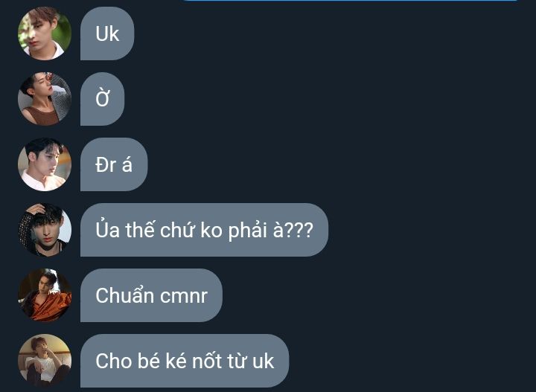Select the 'Ờ' message bubble
Viewport: 536px width, 392px height.
click(x=102, y=99)
